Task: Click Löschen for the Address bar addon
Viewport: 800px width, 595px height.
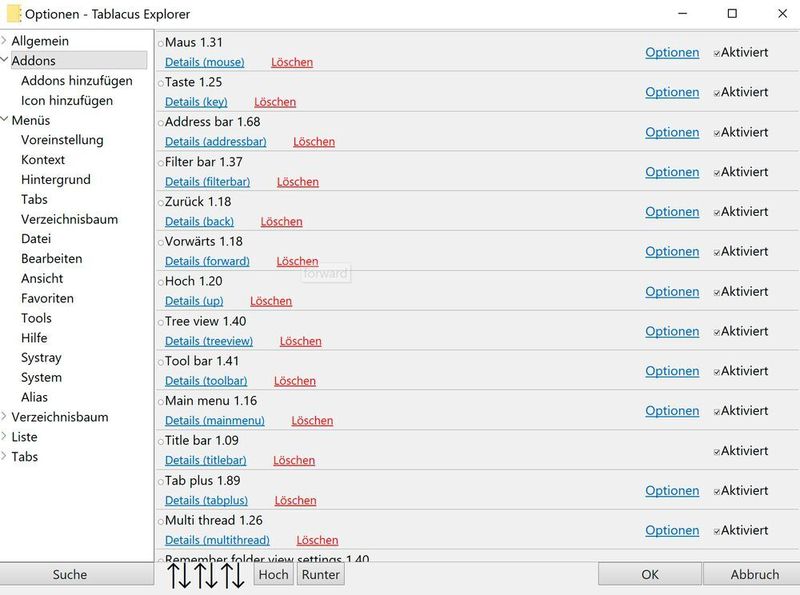Action: point(312,142)
